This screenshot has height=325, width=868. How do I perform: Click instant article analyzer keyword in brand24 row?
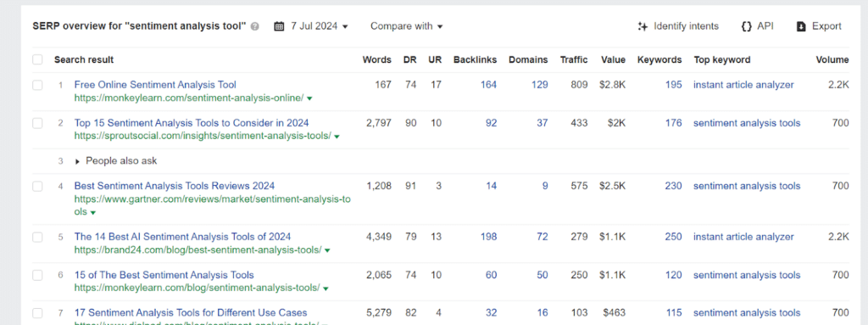[x=743, y=237]
